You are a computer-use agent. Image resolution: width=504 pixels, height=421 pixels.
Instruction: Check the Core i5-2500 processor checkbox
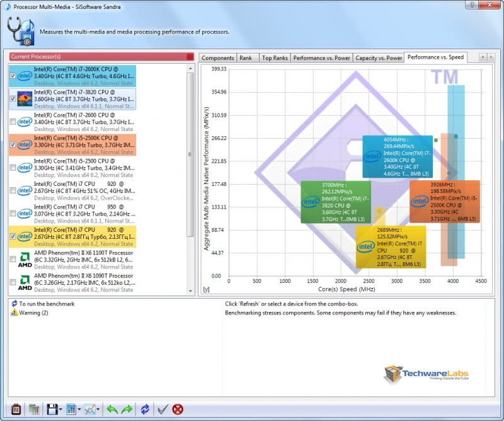[x=13, y=168]
